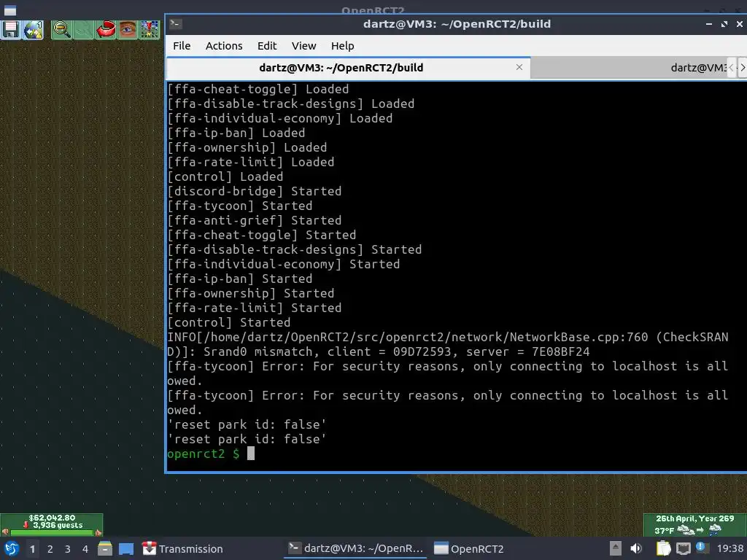Open the eye view options icon
Viewport: 747px width, 560px height.
pyautogui.click(x=127, y=29)
